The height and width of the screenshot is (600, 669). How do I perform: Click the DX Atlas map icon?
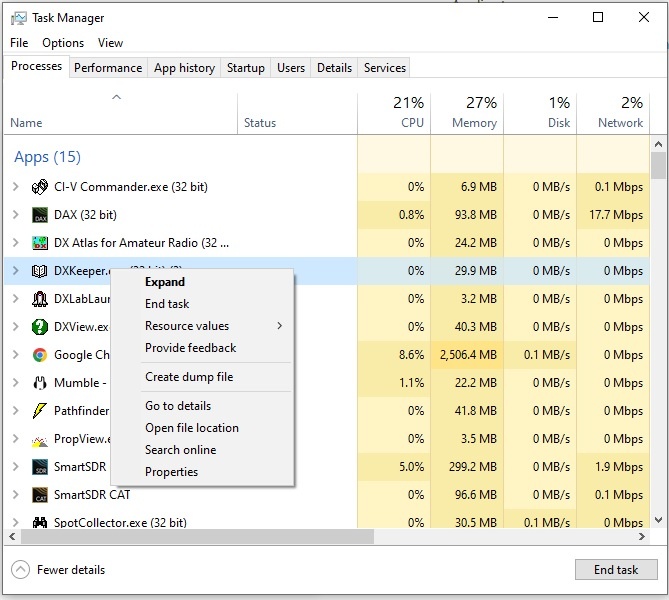pyautogui.click(x=40, y=243)
